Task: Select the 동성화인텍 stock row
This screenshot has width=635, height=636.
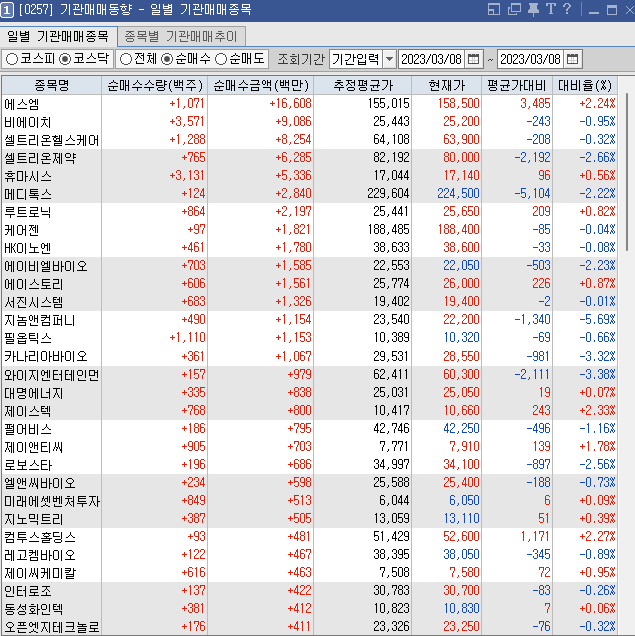Action: [310, 608]
